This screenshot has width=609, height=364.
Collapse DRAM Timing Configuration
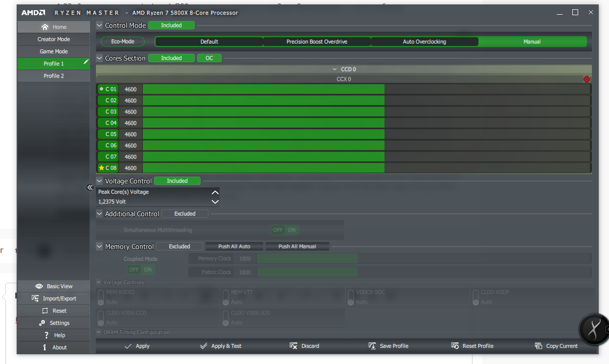tap(99, 332)
